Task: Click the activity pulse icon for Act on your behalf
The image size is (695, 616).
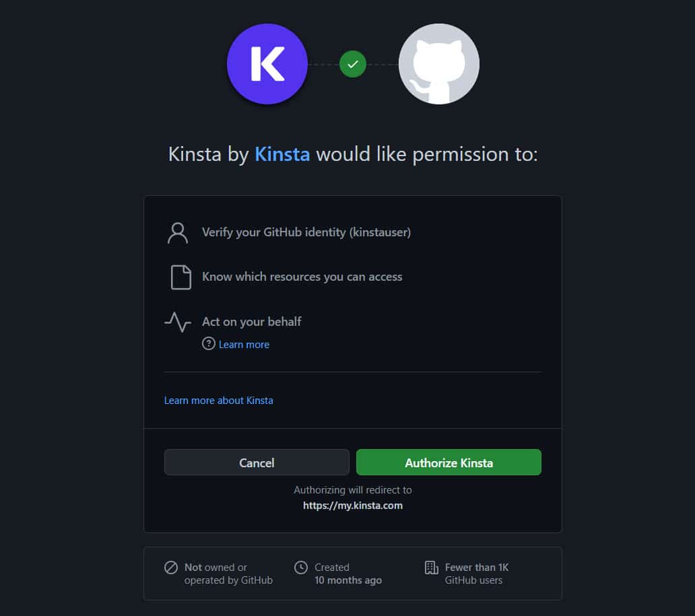Action: [177, 322]
